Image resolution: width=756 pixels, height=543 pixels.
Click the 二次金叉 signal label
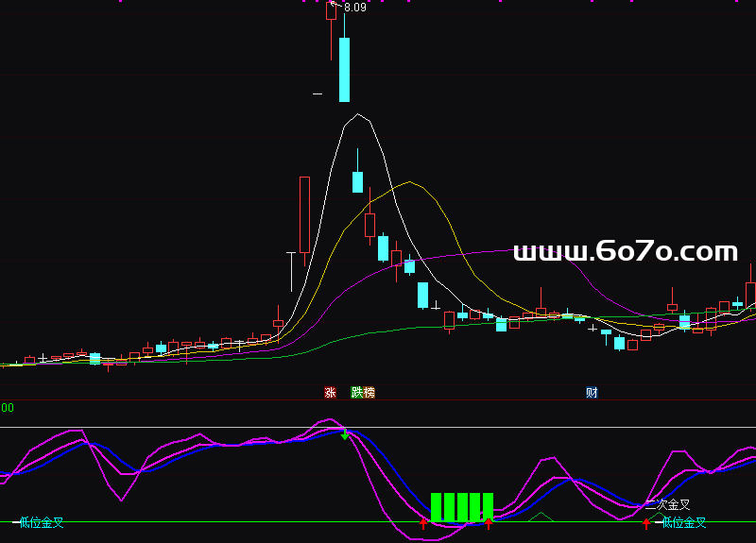(x=667, y=505)
